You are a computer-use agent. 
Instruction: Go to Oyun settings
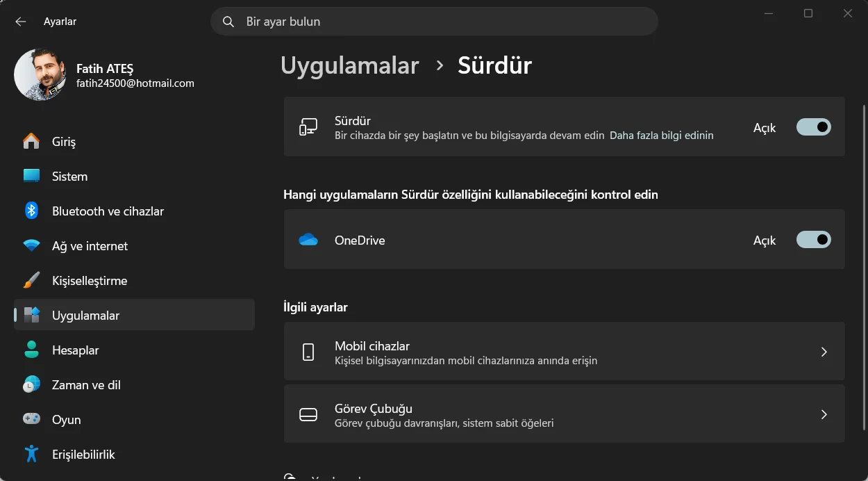coord(134,419)
